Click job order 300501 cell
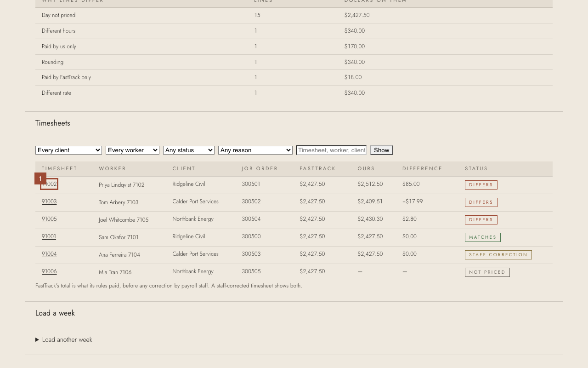The width and height of the screenshot is (588, 368). (251, 184)
